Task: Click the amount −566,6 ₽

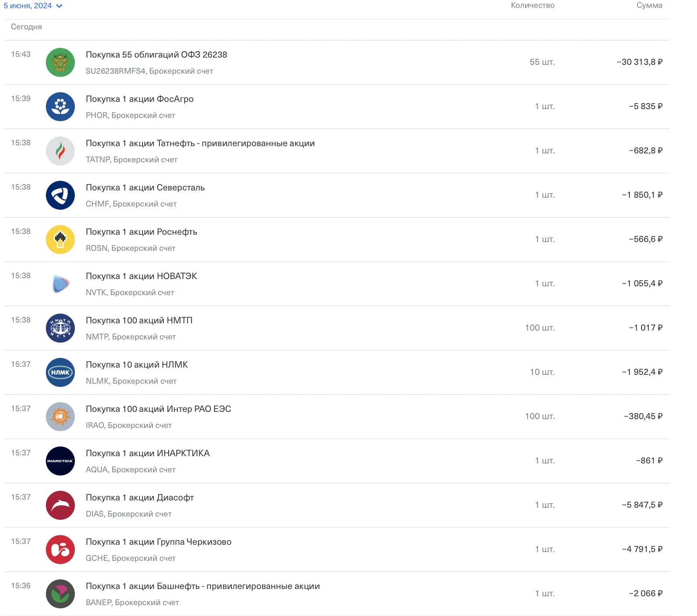Action: [645, 239]
